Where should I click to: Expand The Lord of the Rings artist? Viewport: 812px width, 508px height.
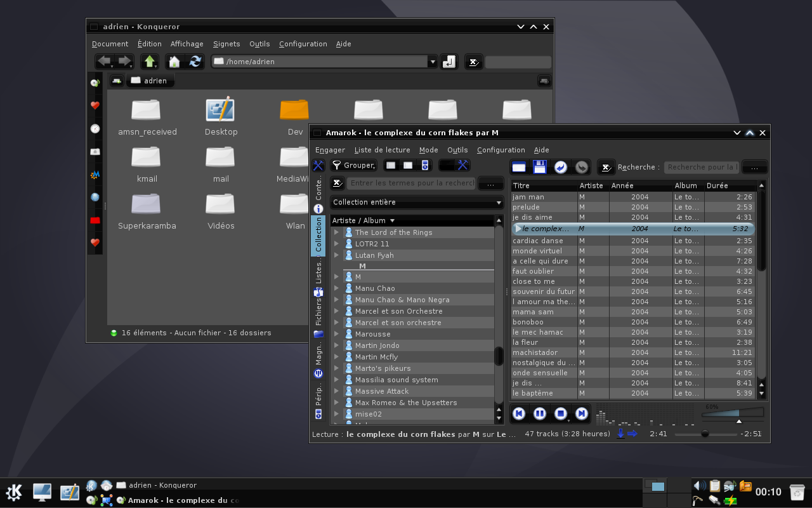click(336, 232)
